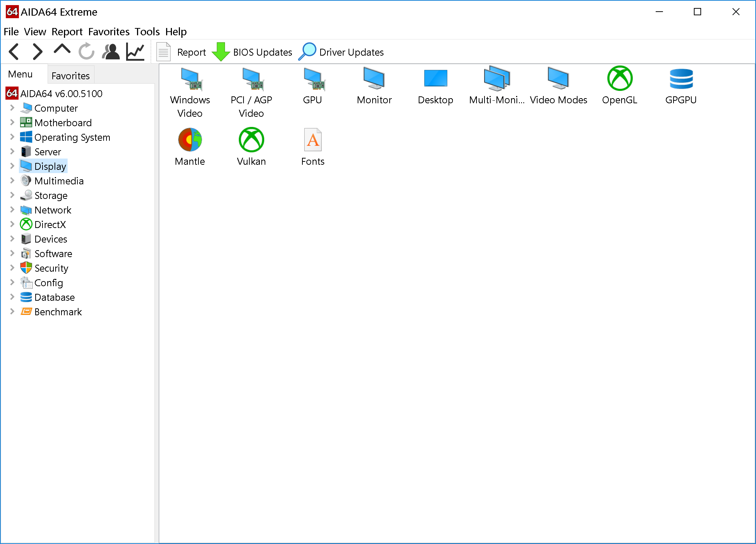Expand the Security tree node
756x544 pixels.
click(12, 268)
